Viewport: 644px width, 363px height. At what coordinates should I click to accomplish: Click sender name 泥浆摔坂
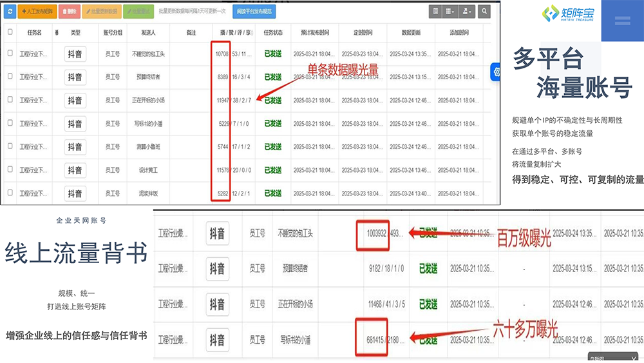(x=148, y=193)
